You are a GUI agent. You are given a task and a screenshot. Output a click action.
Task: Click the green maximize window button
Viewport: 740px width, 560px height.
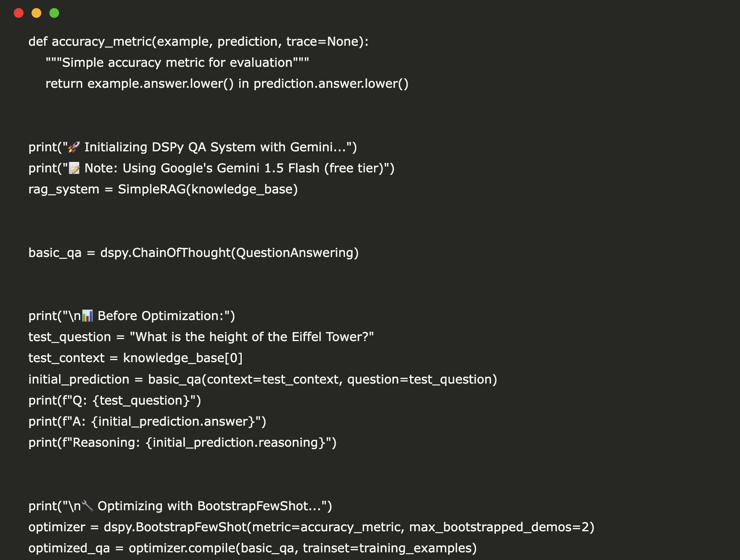(54, 13)
